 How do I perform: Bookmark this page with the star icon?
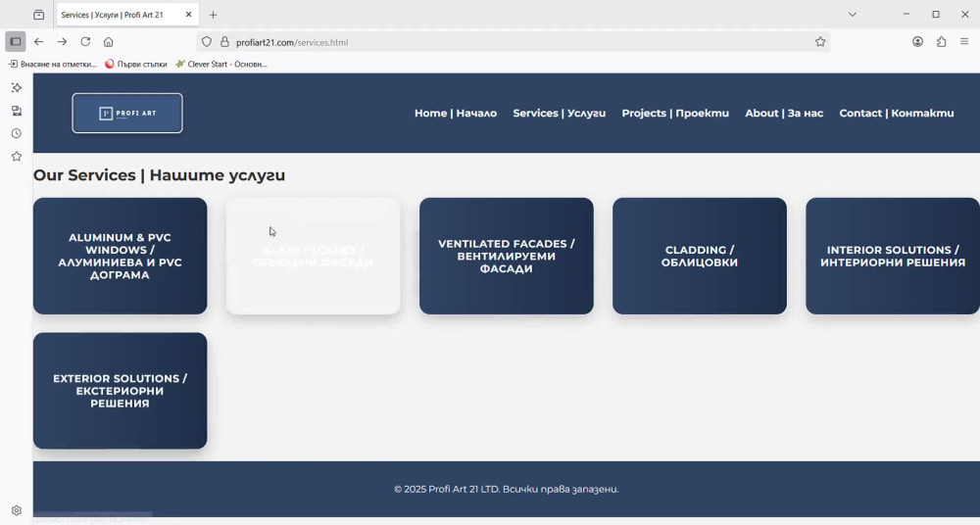820,42
